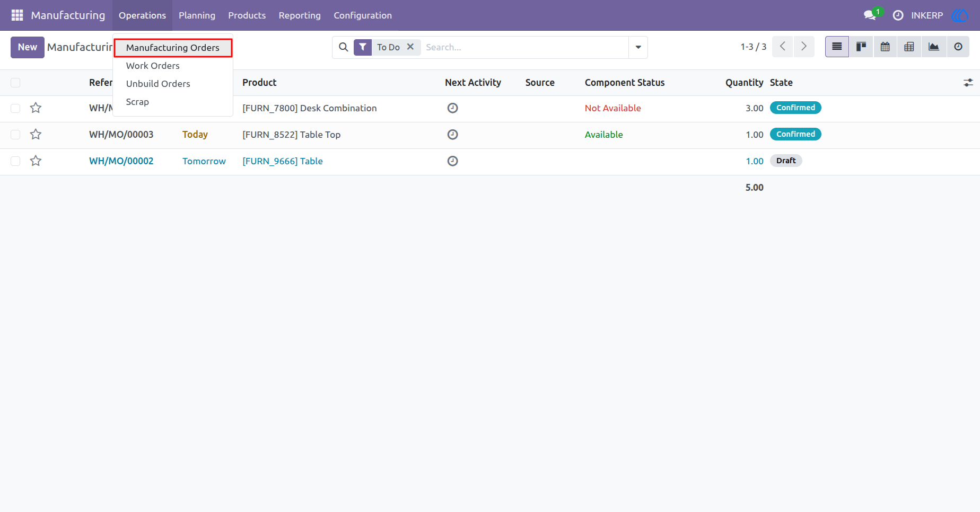Viewport: 980px width, 512px height.
Task: Tick checkbox for Desk Combination row
Action: click(15, 108)
